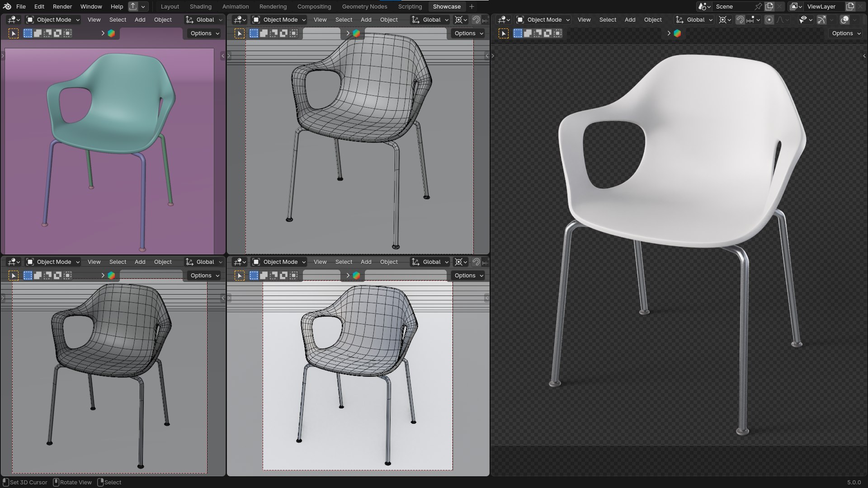Toggle gizmo display in the right viewport
The width and height of the screenshot is (868, 488).
coord(821,19)
